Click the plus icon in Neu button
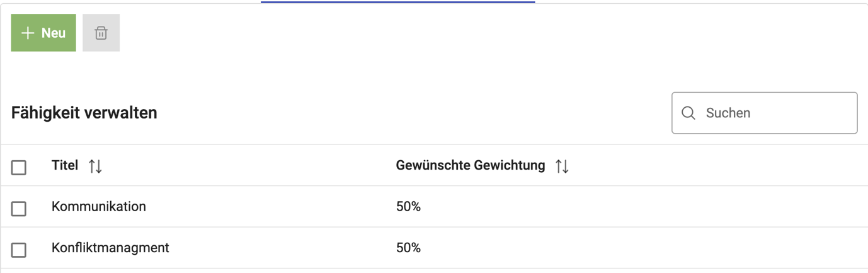 click(x=28, y=33)
